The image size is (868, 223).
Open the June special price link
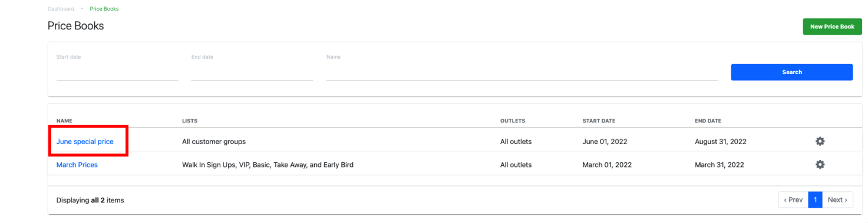(85, 142)
